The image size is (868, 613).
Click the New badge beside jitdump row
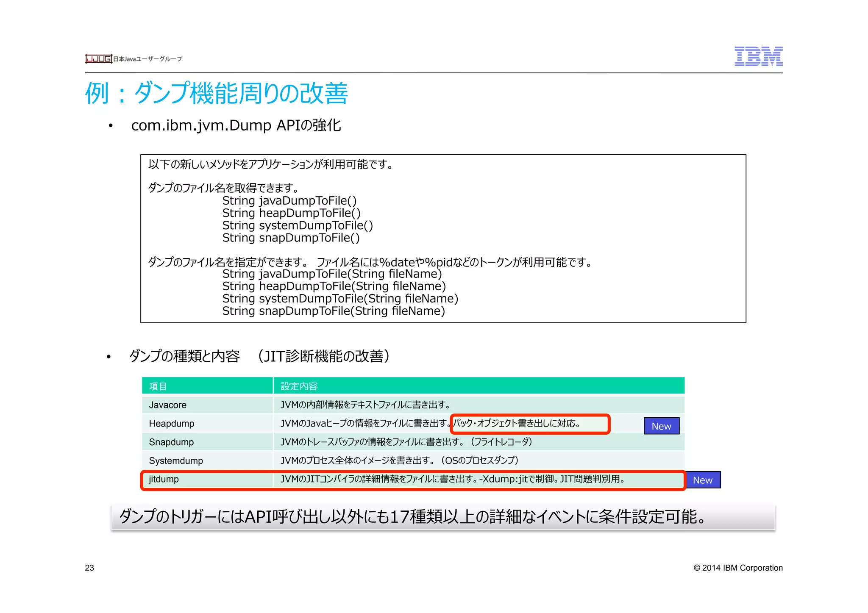(x=703, y=480)
